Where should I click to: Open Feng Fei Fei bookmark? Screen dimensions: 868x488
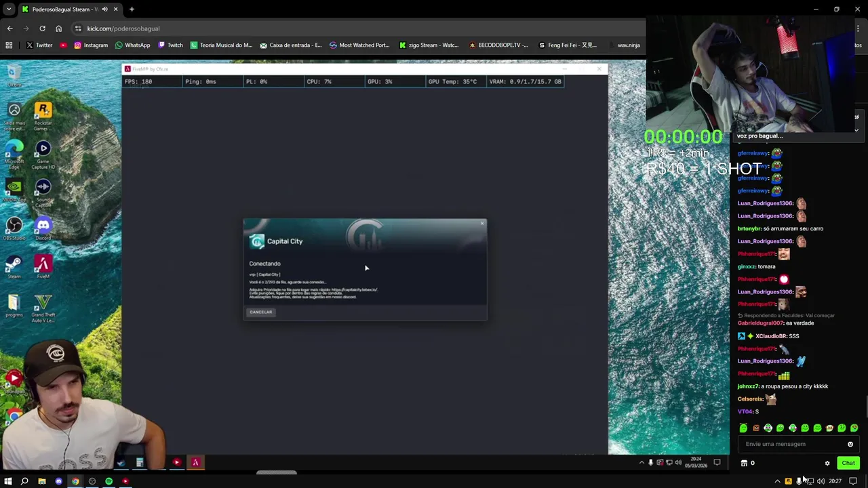(x=568, y=45)
